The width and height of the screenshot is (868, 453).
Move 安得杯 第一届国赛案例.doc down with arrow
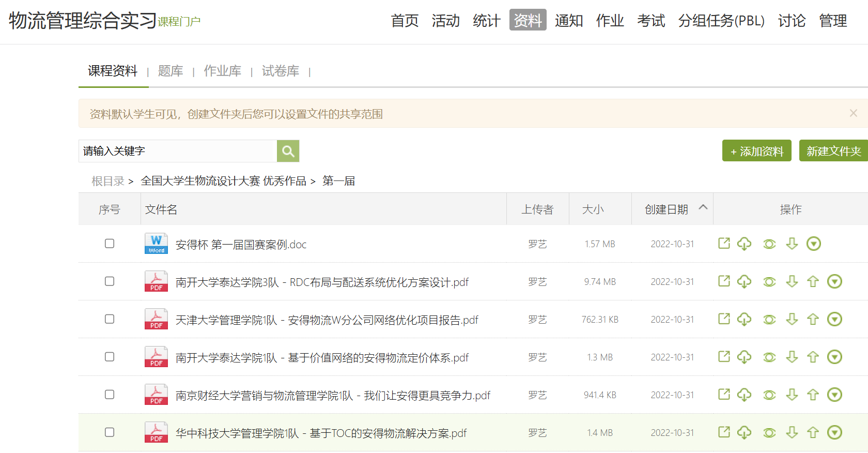click(x=792, y=244)
